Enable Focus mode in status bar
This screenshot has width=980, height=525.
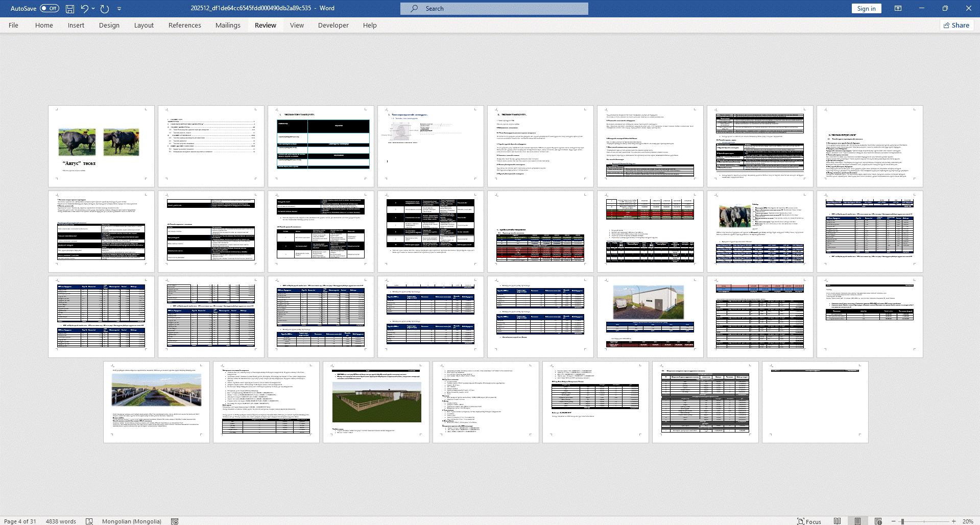pyautogui.click(x=809, y=521)
